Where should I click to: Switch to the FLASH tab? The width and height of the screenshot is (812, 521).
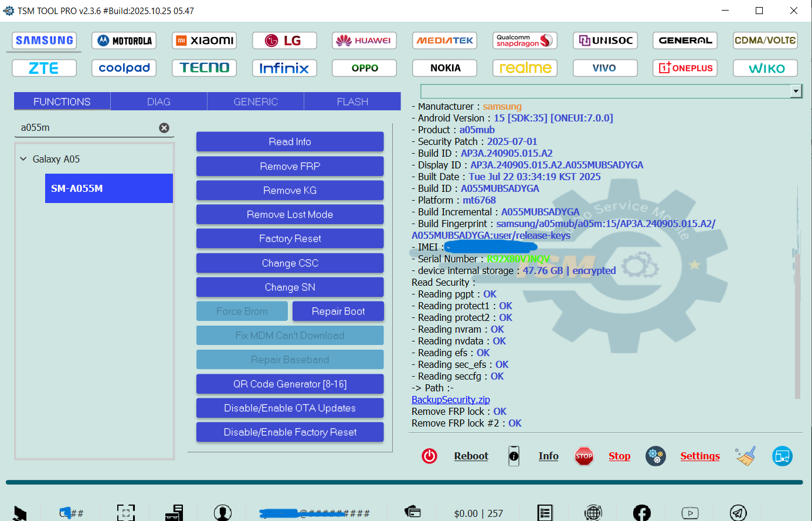tap(352, 102)
